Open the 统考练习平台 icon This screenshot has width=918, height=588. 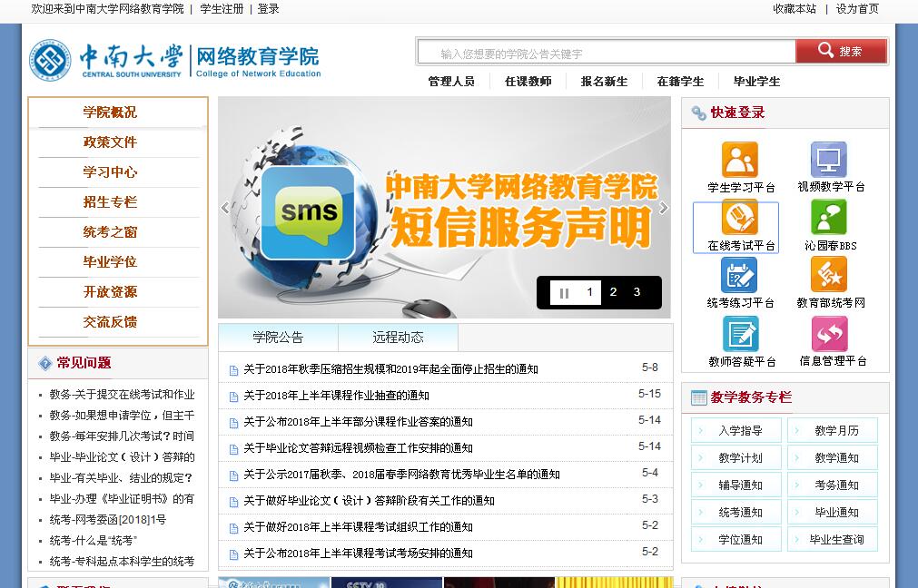click(x=739, y=276)
